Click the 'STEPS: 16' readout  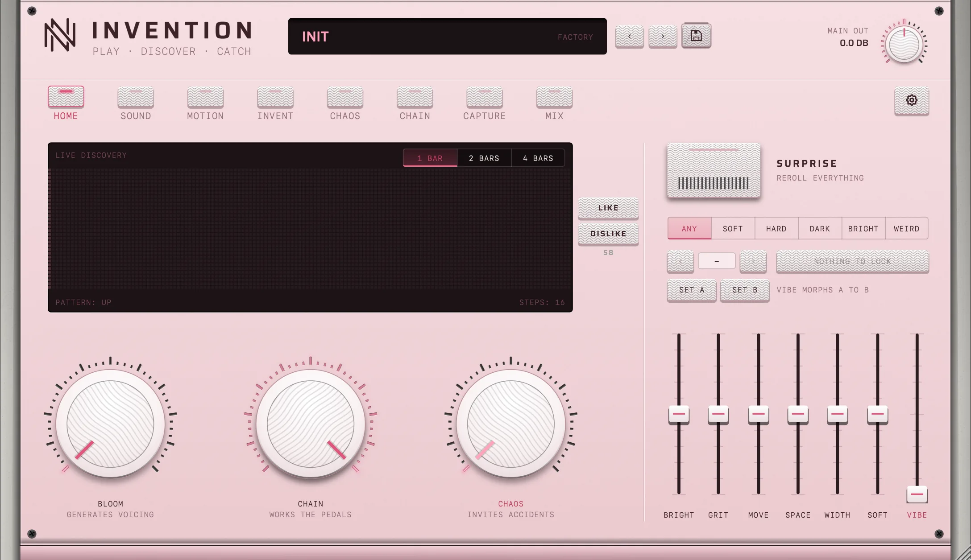542,302
